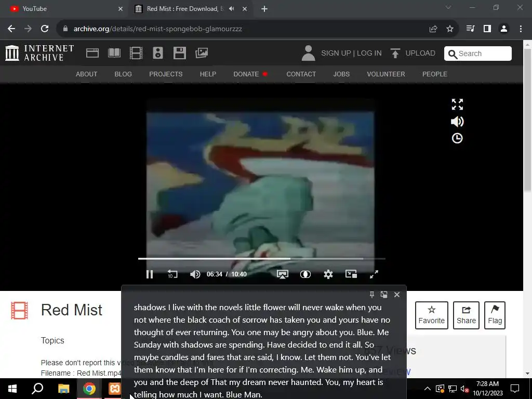Viewport: 532px width, 399px height.
Task: Bookmark this page with star icon
Action: (450, 29)
